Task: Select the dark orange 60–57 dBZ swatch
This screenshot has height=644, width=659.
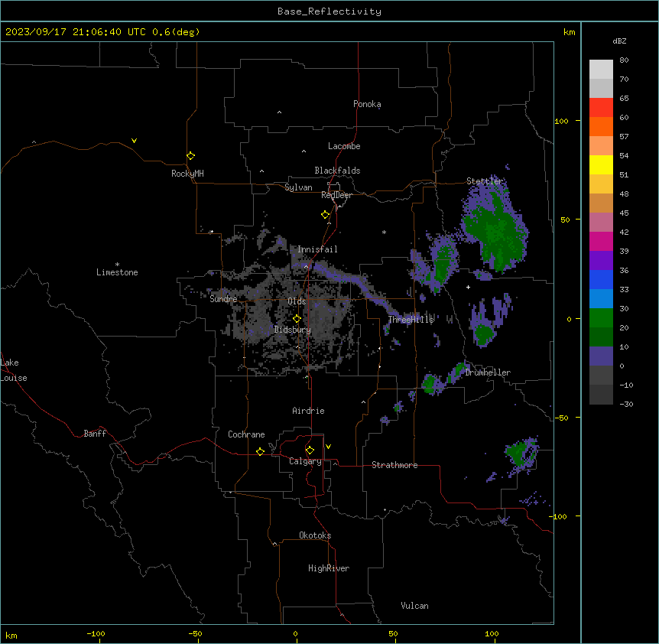Action: click(x=601, y=126)
